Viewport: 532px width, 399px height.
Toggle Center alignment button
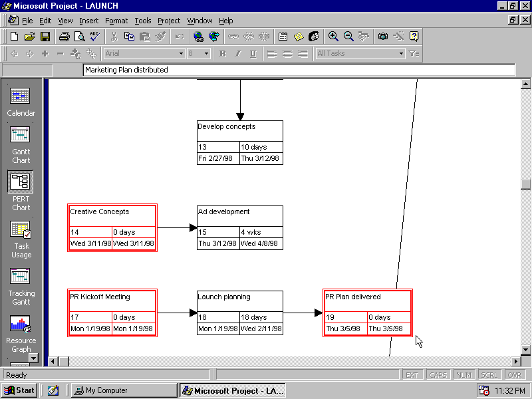click(287, 54)
